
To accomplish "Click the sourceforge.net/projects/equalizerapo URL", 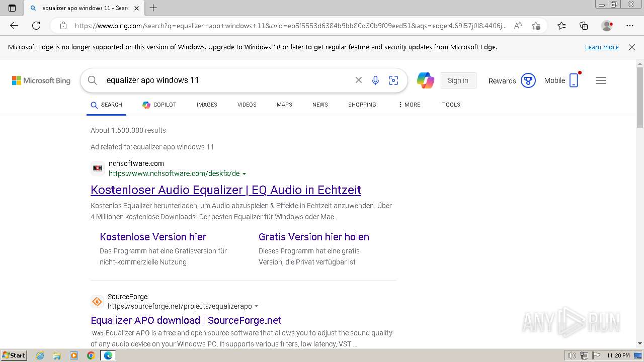I will coord(180,306).
